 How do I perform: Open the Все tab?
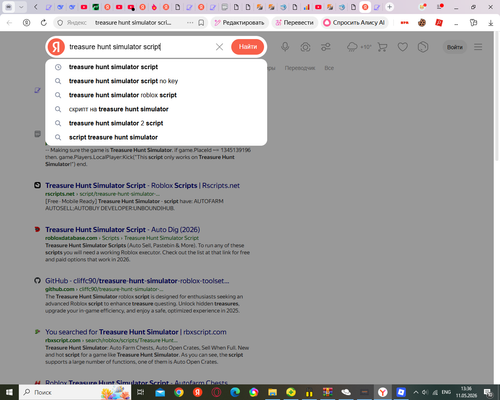(x=329, y=68)
